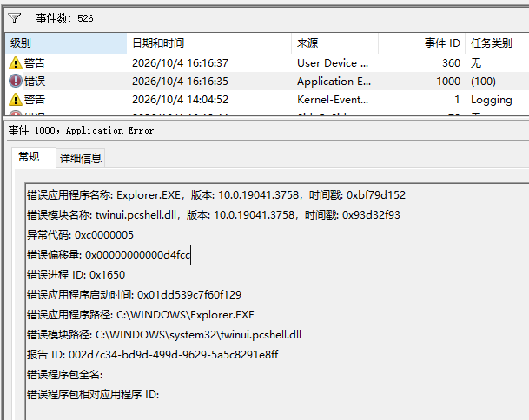The width and height of the screenshot is (529, 420).
Task: Click line 错误应用程序启动时间
Action: 135,294
